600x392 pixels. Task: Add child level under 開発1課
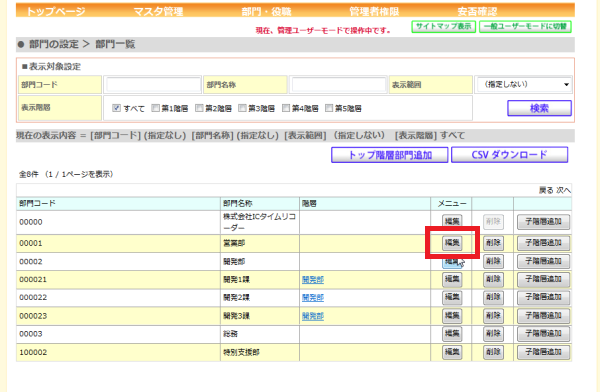click(543, 279)
